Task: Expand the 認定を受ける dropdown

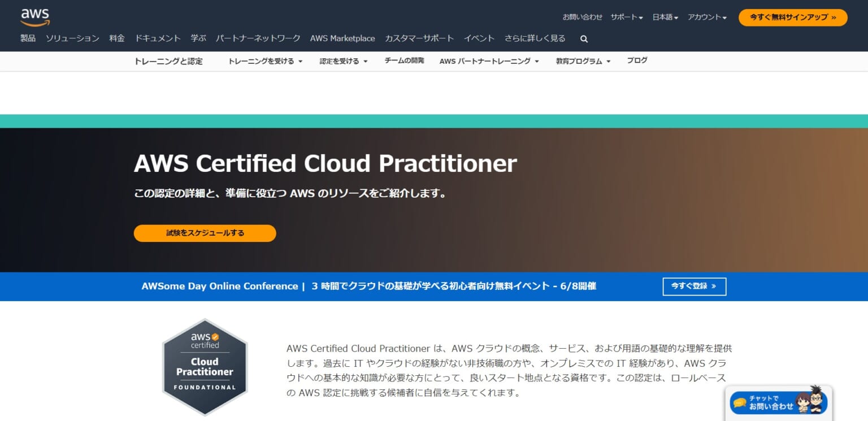Action: click(x=339, y=61)
